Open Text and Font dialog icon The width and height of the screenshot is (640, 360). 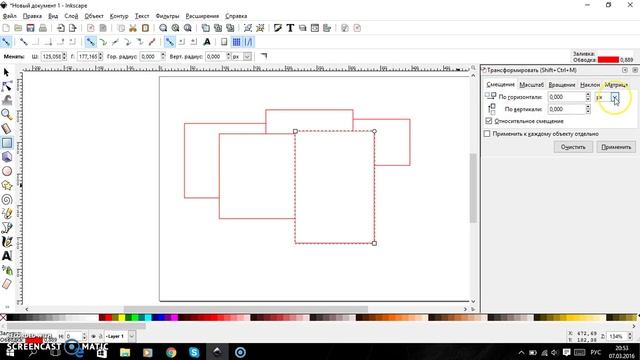tap(290, 28)
